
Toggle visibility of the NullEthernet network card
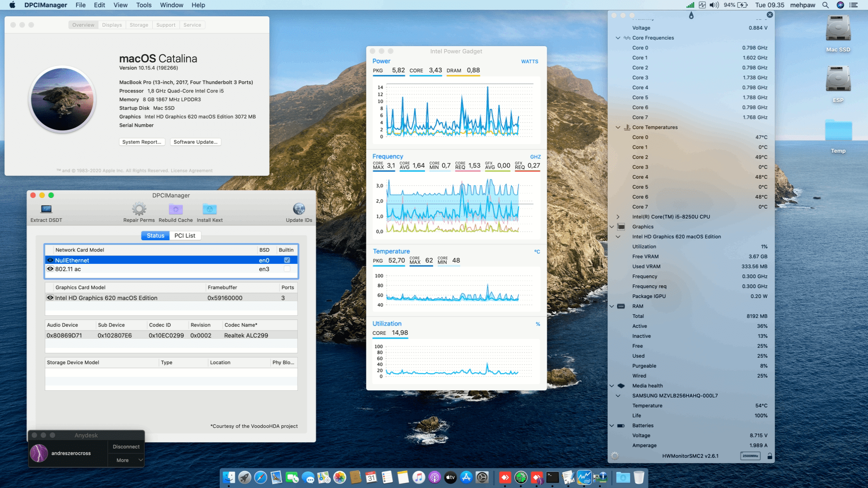(x=50, y=260)
